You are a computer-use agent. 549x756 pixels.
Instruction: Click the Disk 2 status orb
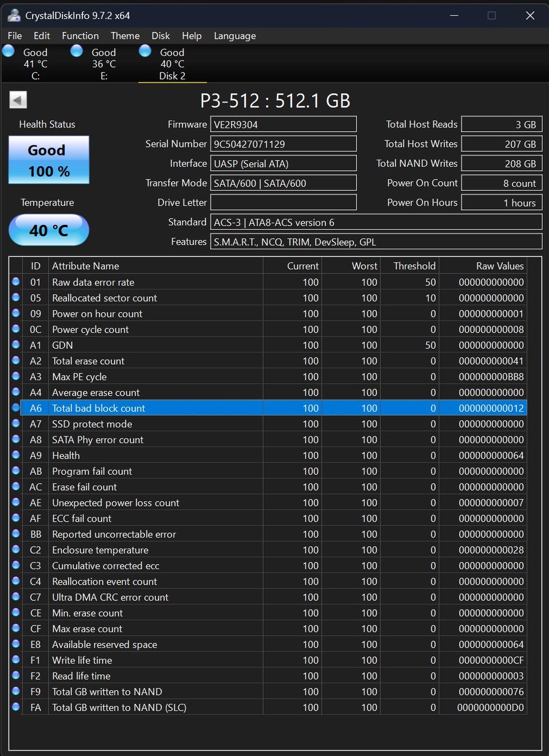[145, 51]
